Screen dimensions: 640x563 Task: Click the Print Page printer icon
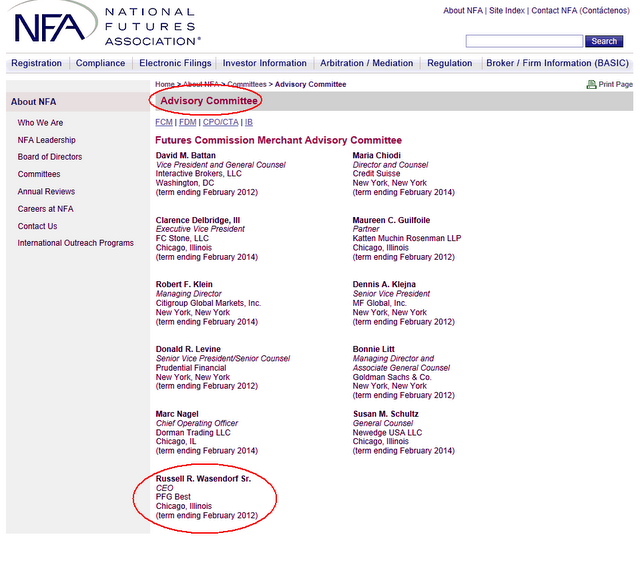click(x=591, y=85)
